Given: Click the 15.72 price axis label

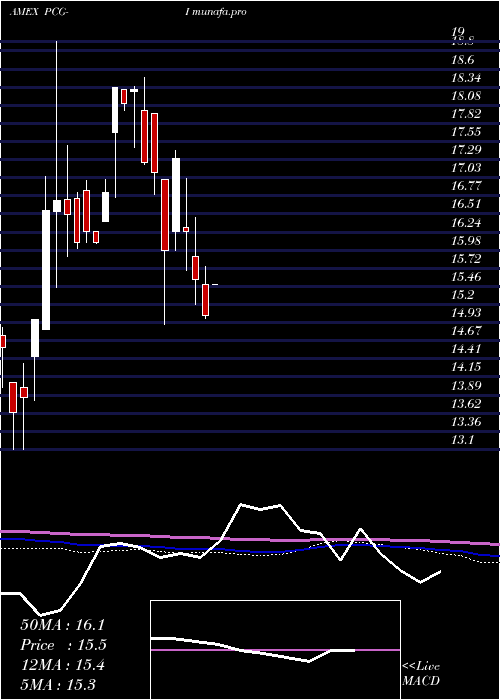Looking at the screenshot, I should pos(466,258).
